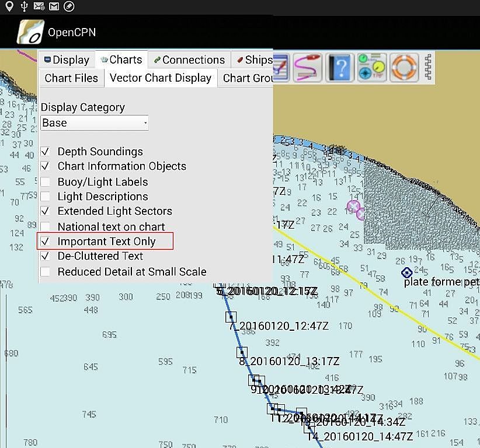Open the mail notification with badge
The image size is (480, 448).
[39, 6]
